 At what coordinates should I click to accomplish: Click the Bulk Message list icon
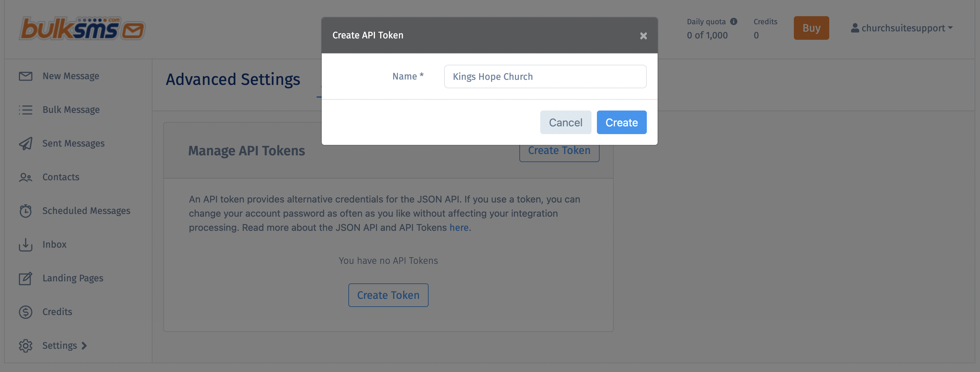26,110
